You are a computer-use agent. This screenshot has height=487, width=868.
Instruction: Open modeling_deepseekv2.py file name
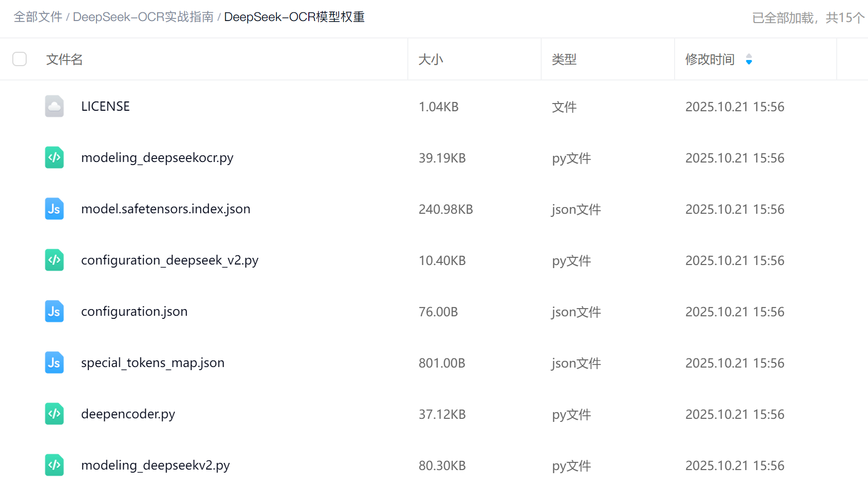[155, 465]
